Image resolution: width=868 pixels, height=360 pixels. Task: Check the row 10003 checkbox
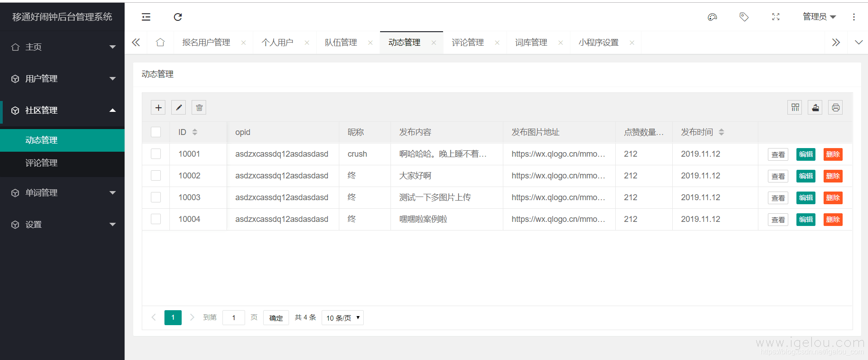[x=156, y=197]
